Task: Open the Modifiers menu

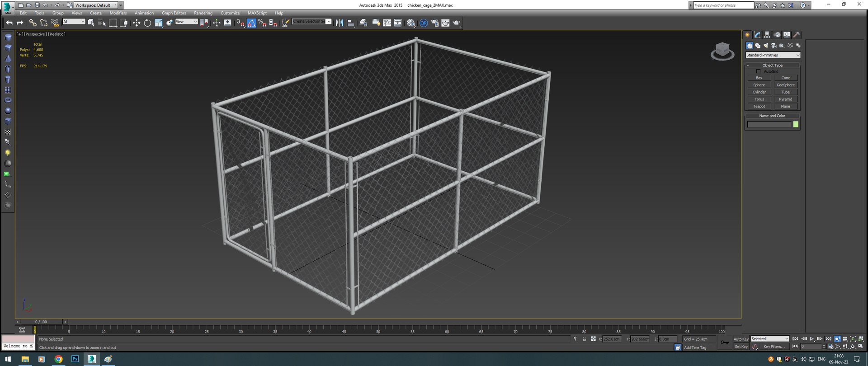Action: pyautogui.click(x=118, y=13)
